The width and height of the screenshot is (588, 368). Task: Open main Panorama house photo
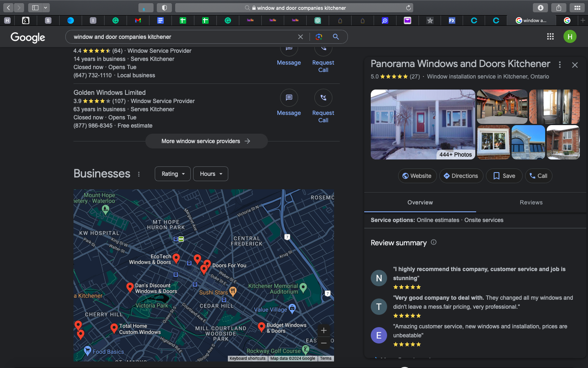423,124
